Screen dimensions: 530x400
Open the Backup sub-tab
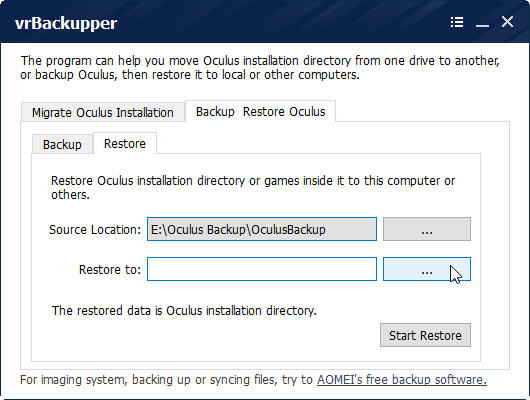coord(62,144)
